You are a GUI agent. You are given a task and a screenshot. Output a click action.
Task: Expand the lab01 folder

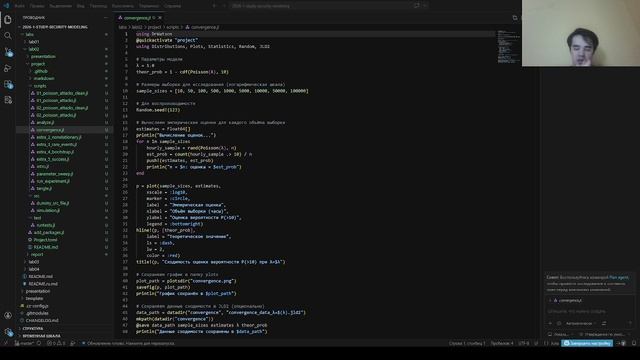[x=34, y=42]
